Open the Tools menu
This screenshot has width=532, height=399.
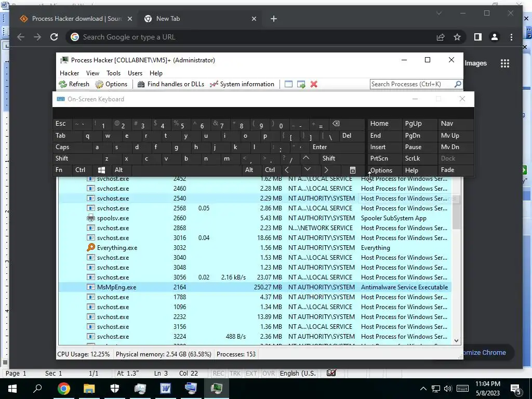(113, 73)
